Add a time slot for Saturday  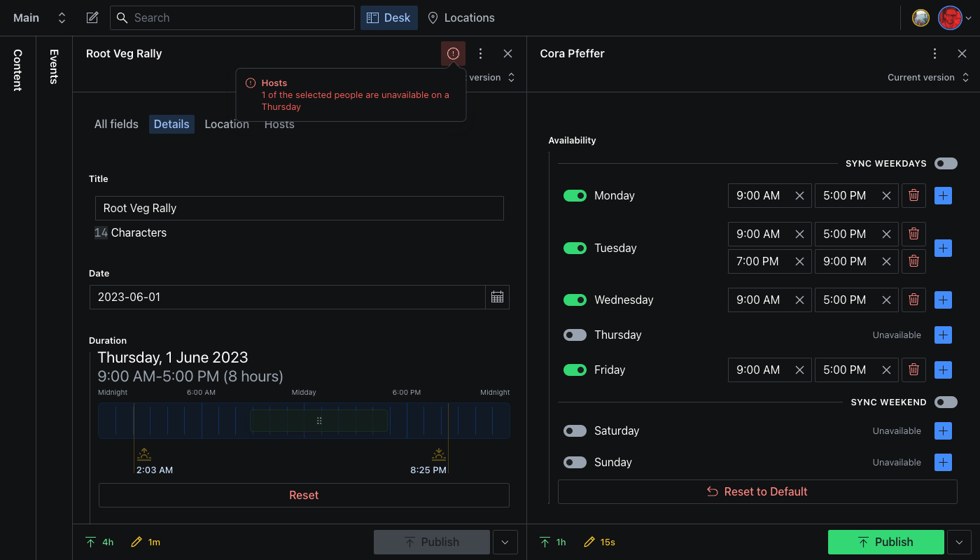[943, 430]
